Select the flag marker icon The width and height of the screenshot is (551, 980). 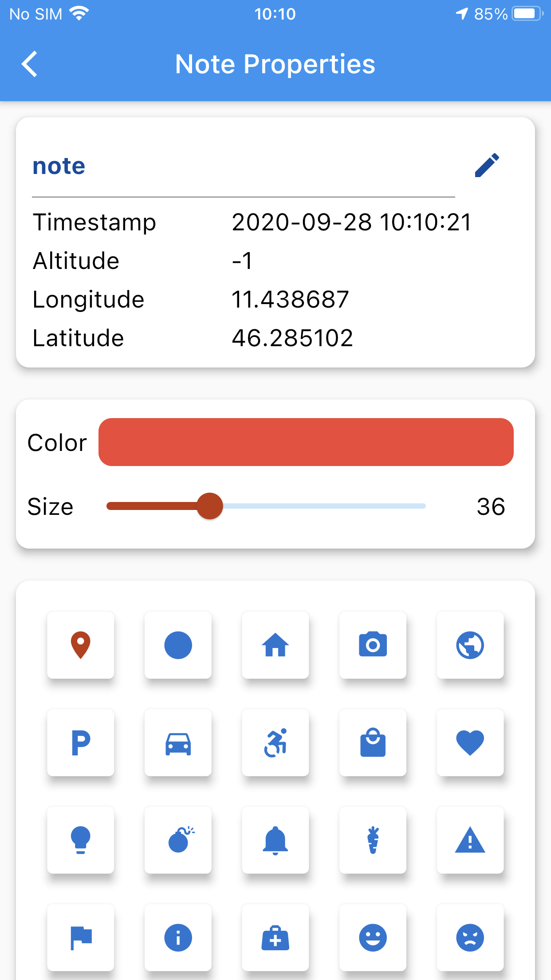pos(81,938)
